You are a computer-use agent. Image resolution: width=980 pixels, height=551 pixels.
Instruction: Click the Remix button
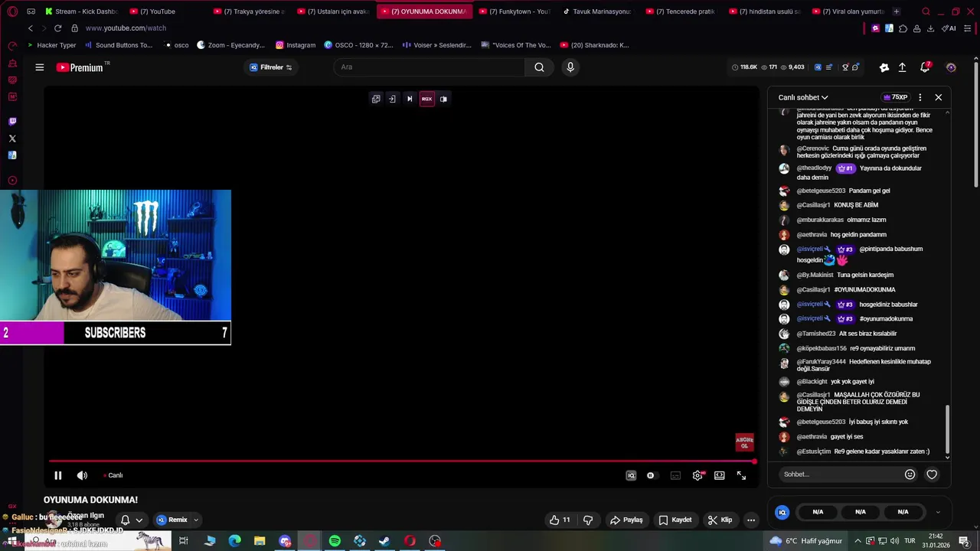(x=172, y=520)
